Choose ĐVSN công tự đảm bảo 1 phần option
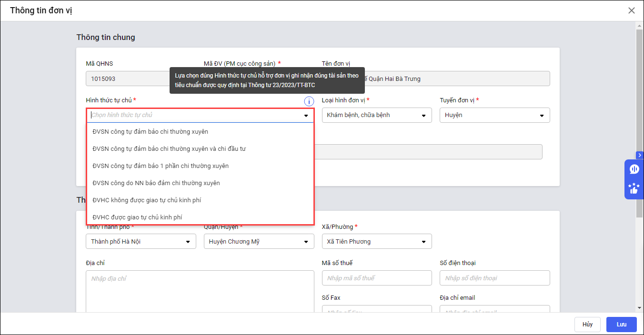 tap(161, 166)
